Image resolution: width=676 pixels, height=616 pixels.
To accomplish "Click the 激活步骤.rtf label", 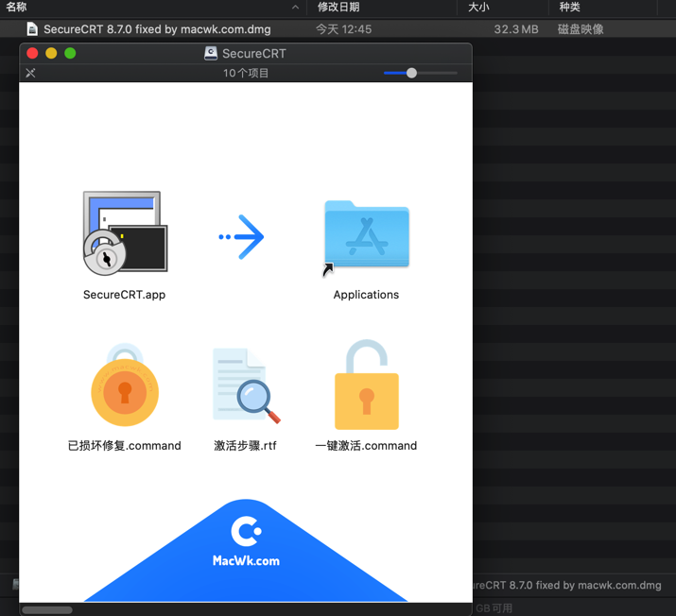I will tap(245, 445).
